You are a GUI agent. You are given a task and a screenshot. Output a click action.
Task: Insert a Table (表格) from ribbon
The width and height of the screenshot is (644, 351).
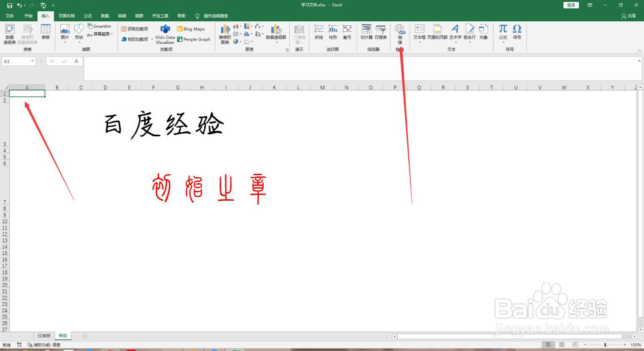45,32
